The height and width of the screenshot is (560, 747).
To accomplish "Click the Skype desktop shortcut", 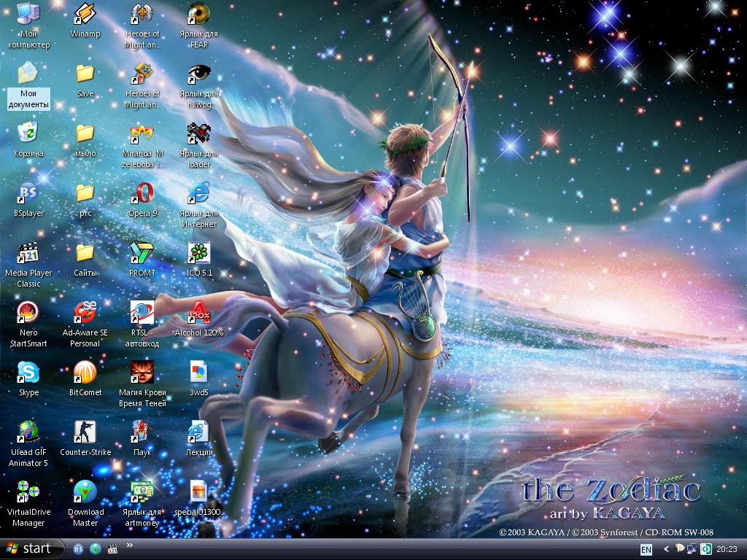I will (28, 379).
